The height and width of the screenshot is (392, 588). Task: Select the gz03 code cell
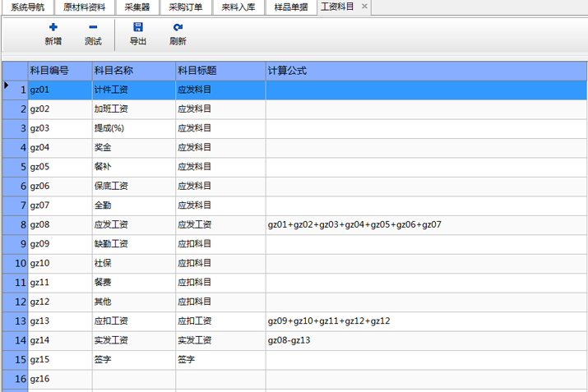click(x=60, y=128)
